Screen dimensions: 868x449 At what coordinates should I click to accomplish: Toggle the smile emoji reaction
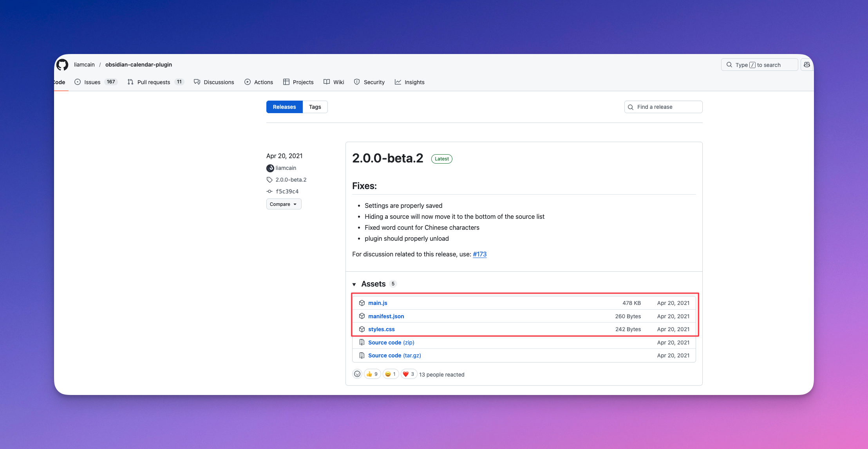point(391,374)
